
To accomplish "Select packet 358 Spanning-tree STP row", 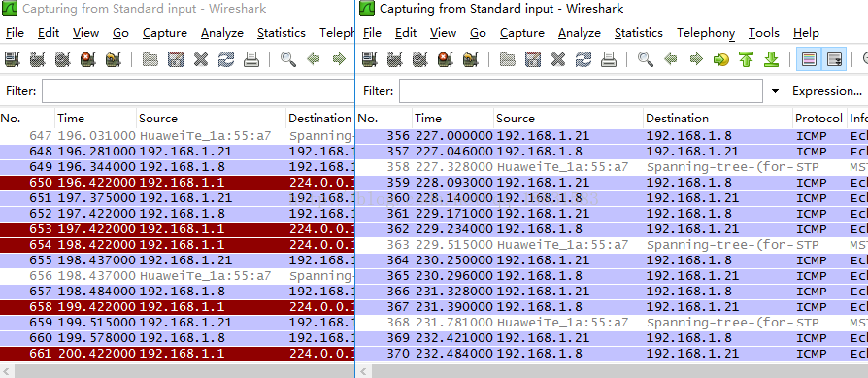I will click(612, 167).
